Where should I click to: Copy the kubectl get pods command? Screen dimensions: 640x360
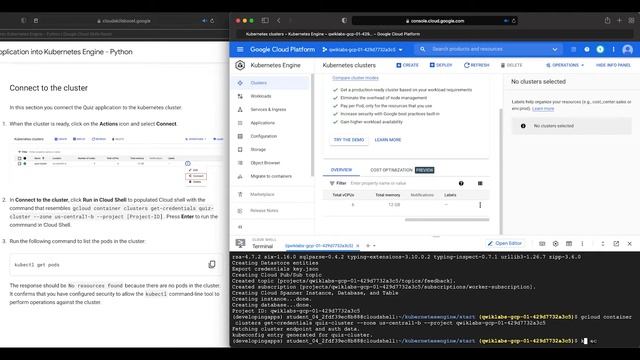[212, 264]
